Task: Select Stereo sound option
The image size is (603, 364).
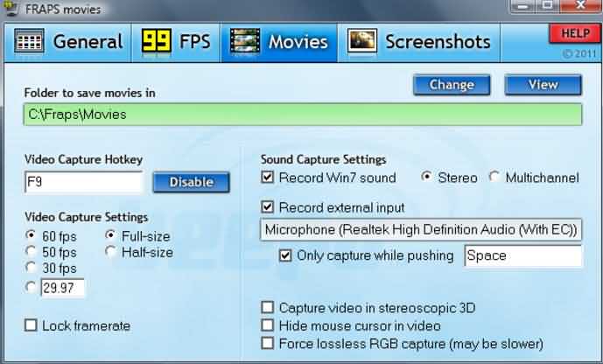Action: pos(425,177)
